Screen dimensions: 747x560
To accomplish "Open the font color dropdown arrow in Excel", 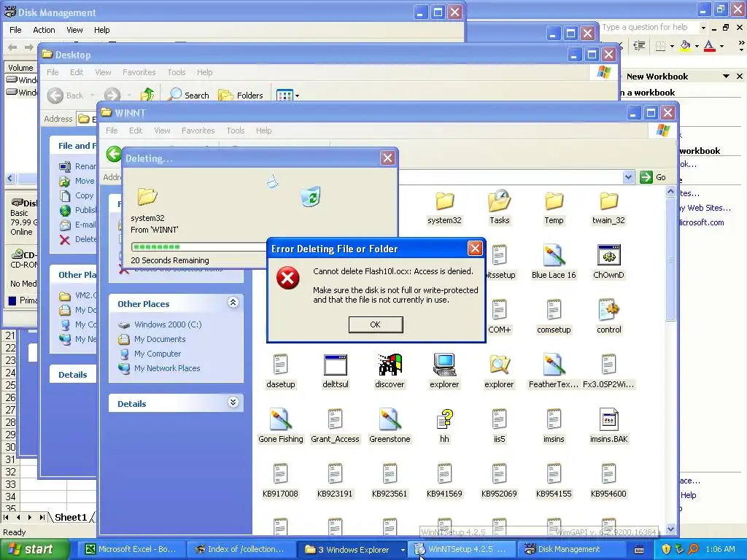I will click(721, 46).
